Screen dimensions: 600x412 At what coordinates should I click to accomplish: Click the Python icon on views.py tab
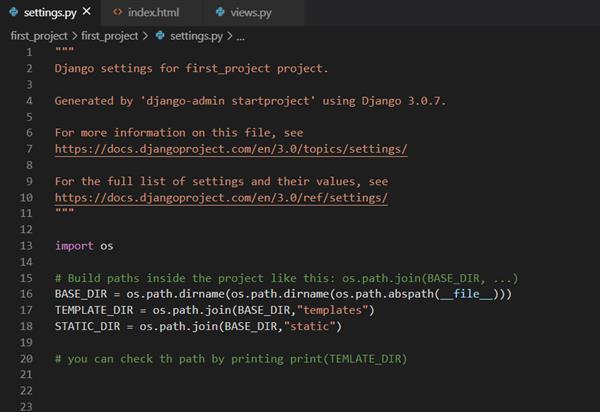coord(217,12)
